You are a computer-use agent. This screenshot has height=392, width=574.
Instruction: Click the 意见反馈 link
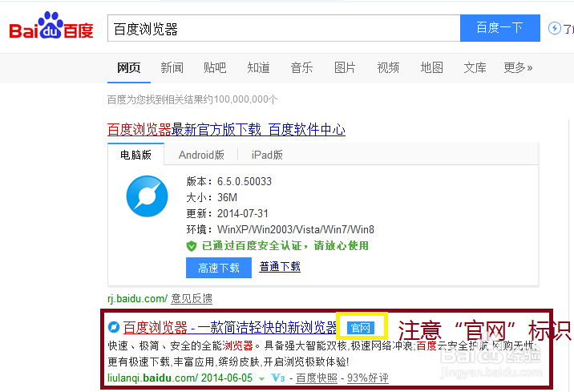192,299
